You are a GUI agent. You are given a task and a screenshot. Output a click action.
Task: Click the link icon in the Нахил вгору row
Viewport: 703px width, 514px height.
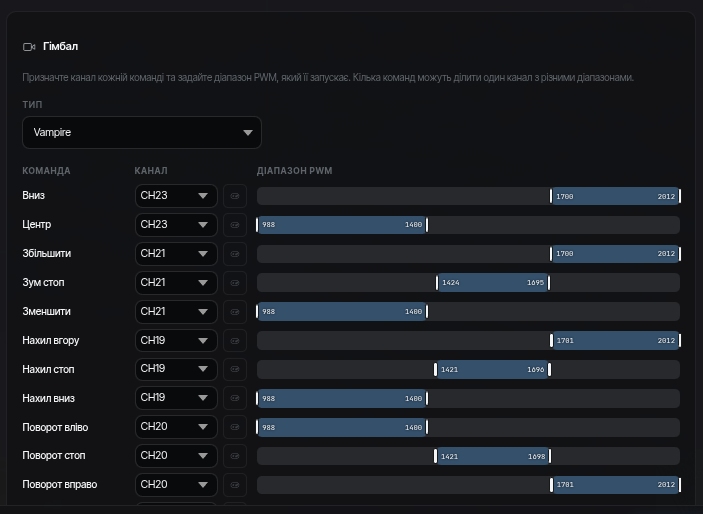pyautogui.click(x=235, y=341)
